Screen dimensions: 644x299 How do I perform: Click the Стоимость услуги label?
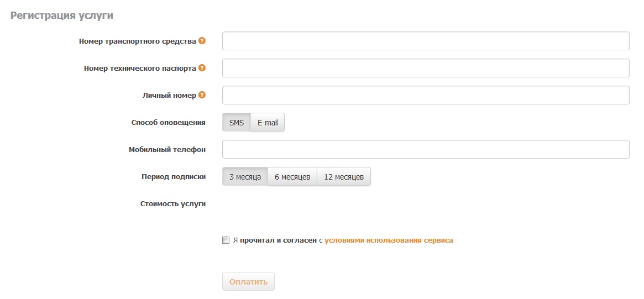173,204
